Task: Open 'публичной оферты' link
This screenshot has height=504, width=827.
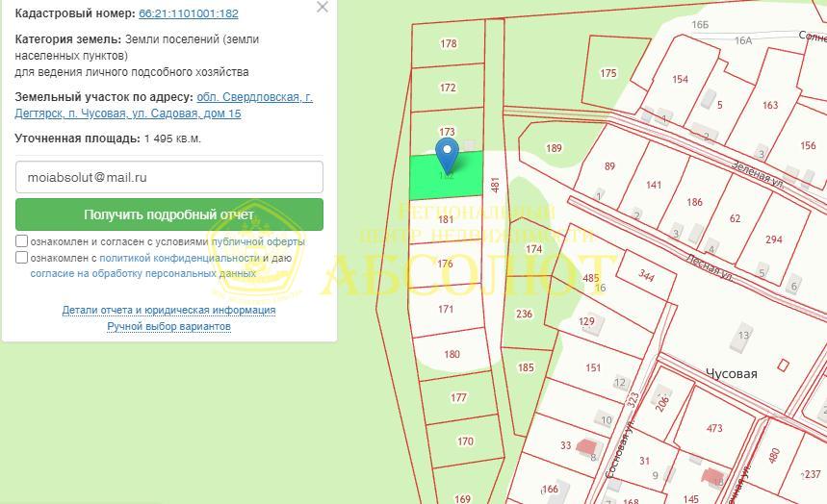Action: [258, 242]
